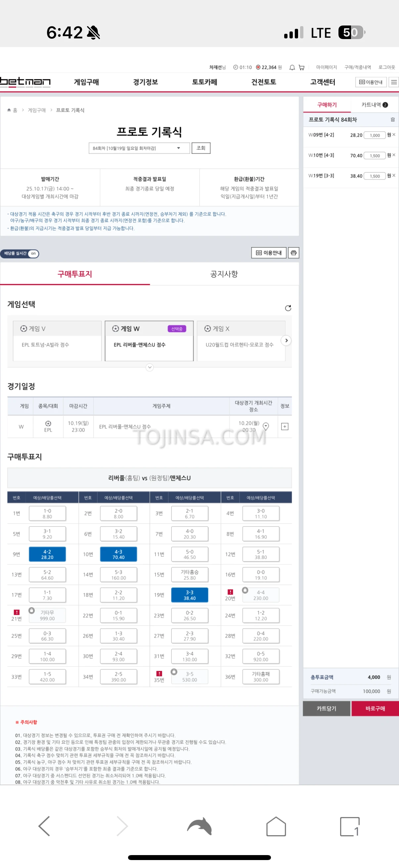Expand game list chevron below cards
Screen dimensions: 399x868
(150, 367)
